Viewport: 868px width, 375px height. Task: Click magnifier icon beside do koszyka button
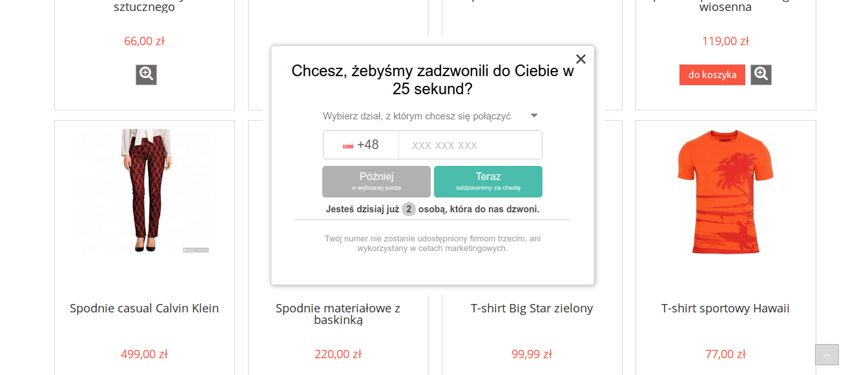761,75
